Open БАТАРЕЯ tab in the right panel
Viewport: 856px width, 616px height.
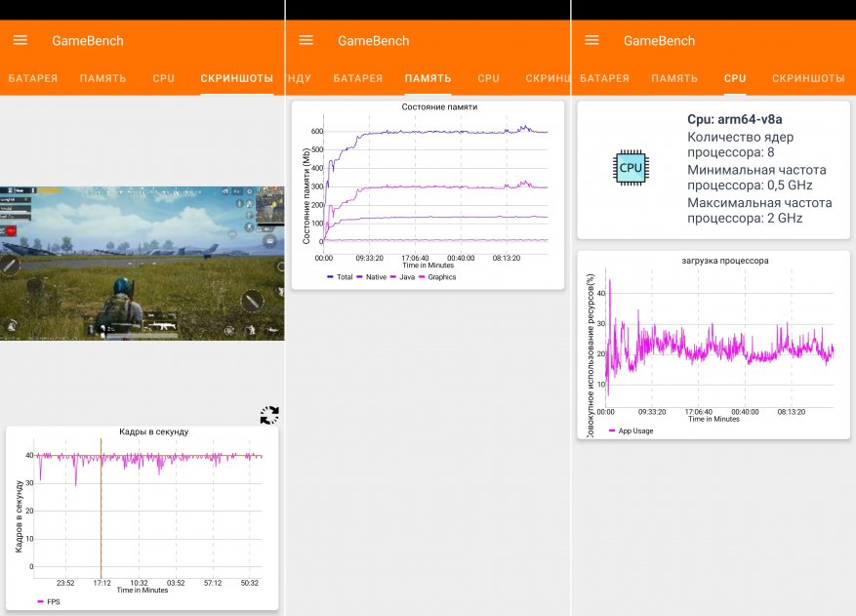tap(604, 78)
